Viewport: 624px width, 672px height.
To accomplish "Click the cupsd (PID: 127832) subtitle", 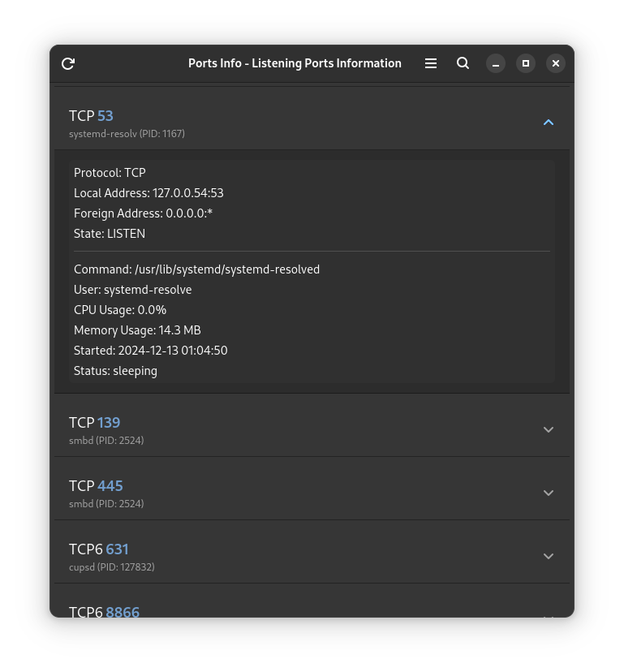I will point(112,567).
